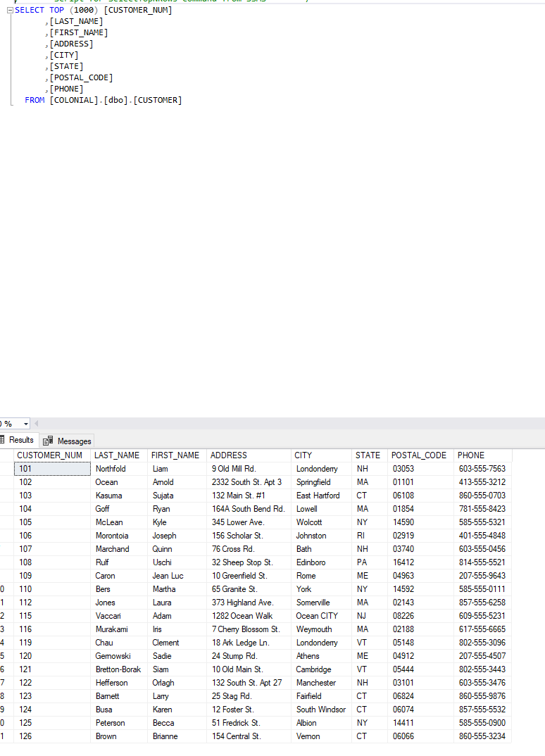Screen dimensions: 545x756
Task: Click the FROM keyword in the query
Action: click(x=35, y=100)
